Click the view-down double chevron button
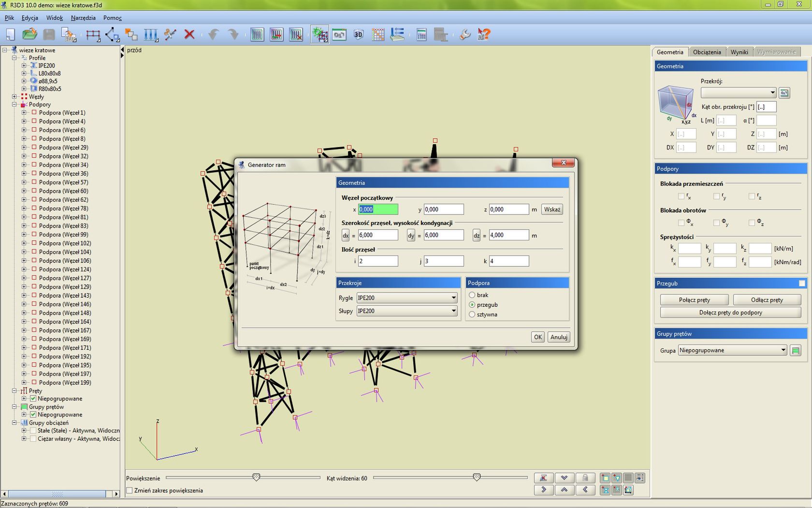 (x=564, y=478)
